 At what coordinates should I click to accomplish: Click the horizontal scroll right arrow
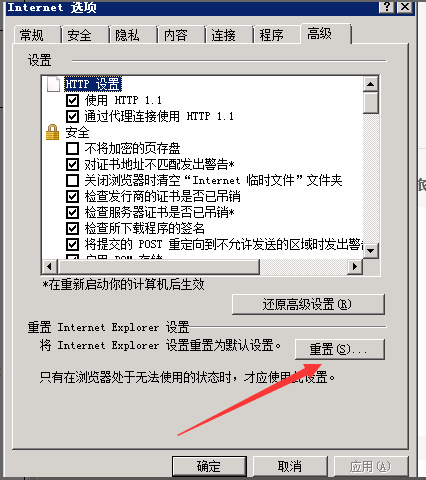coord(354,266)
